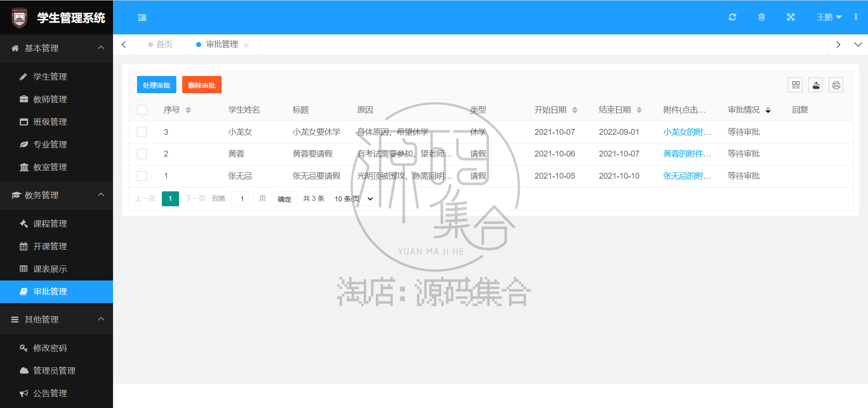Collapse the 教务管理 menu group
The height and width of the screenshot is (408, 868).
[x=57, y=195]
